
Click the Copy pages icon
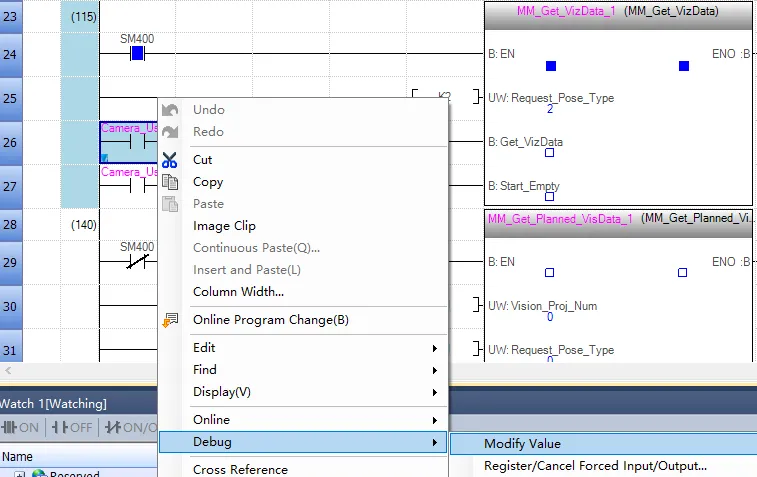[170, 182]
